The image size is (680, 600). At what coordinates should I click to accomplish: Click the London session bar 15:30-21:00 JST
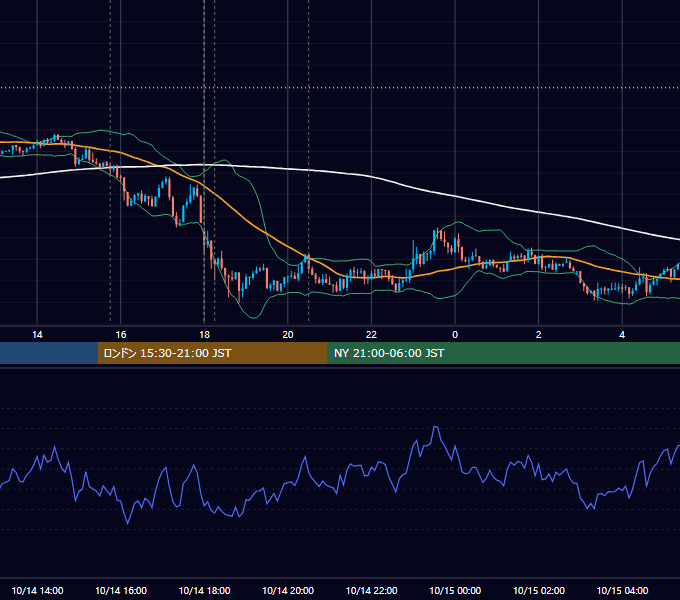[212, 353]
